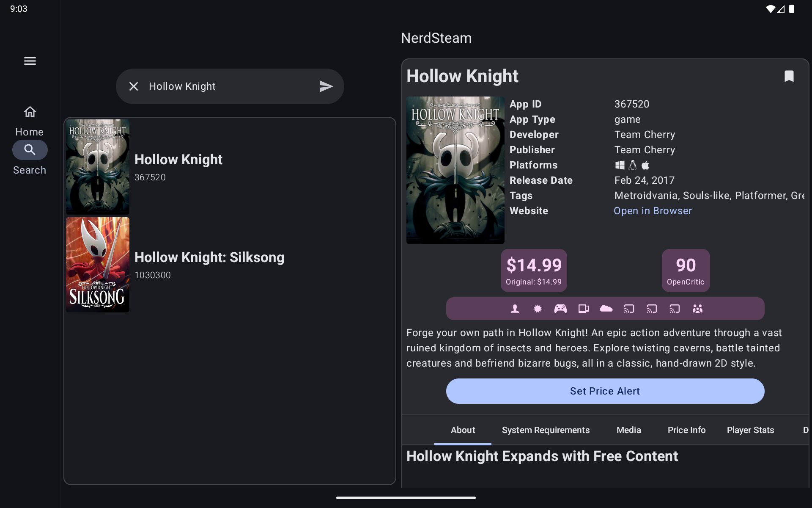812x508 pixels.
Task: Click the Open in Browser link
Action: [653, 211]
